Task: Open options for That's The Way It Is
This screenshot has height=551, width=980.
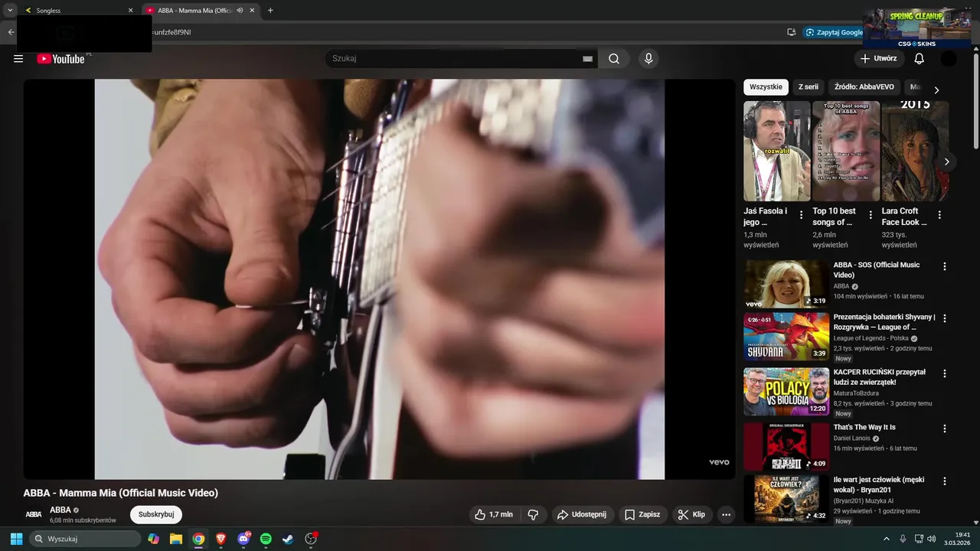Action: [945, 429]
